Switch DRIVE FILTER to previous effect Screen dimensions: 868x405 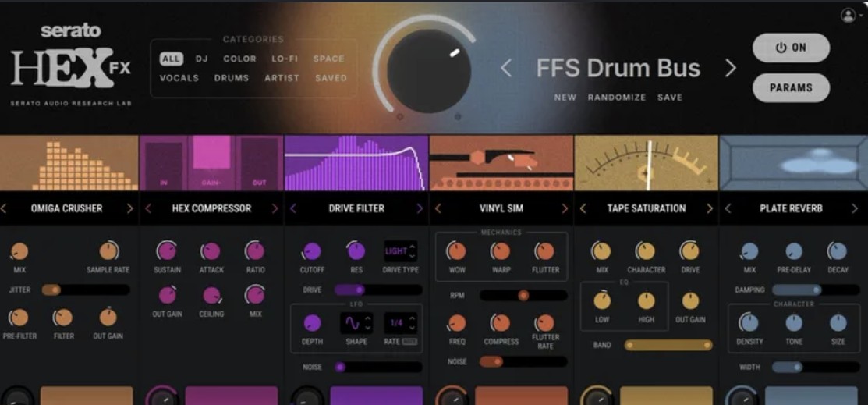292,208
